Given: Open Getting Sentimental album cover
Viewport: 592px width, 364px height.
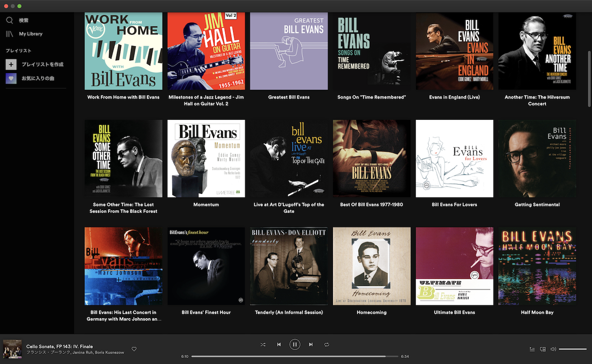Looking at the screenshot, I should click(x=537, y=158).
